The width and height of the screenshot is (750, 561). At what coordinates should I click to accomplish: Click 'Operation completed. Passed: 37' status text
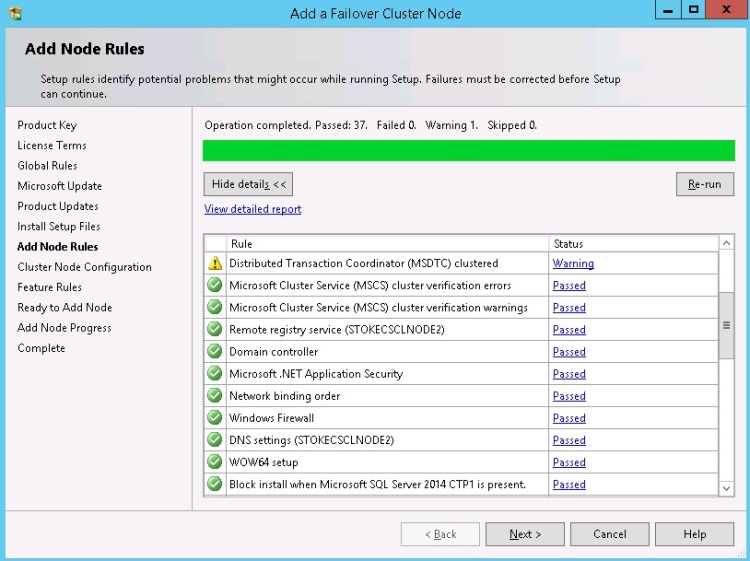(286, 125)
